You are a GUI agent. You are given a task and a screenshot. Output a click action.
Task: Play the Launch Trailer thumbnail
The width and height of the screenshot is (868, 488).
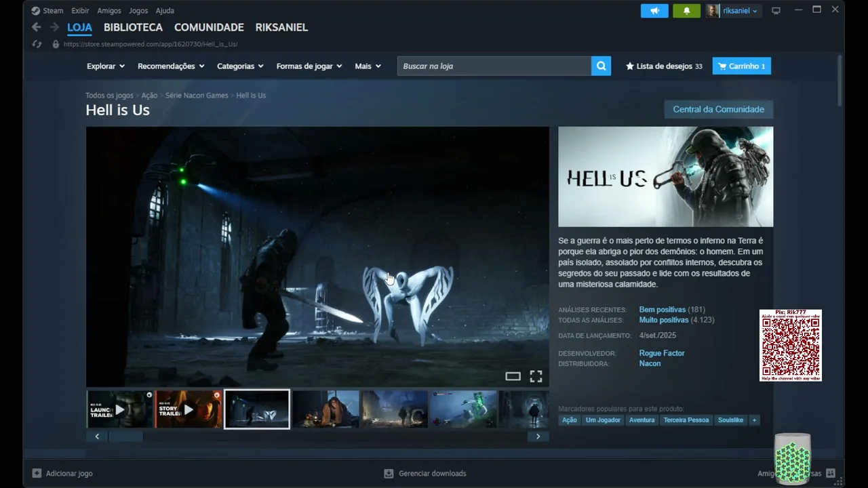coord(120,409)
